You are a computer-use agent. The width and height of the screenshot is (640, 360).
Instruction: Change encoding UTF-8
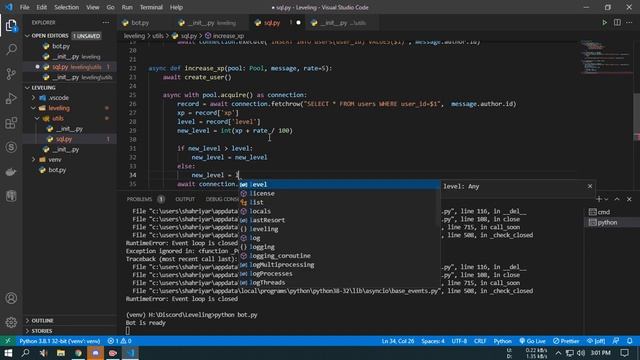(459, 341)
